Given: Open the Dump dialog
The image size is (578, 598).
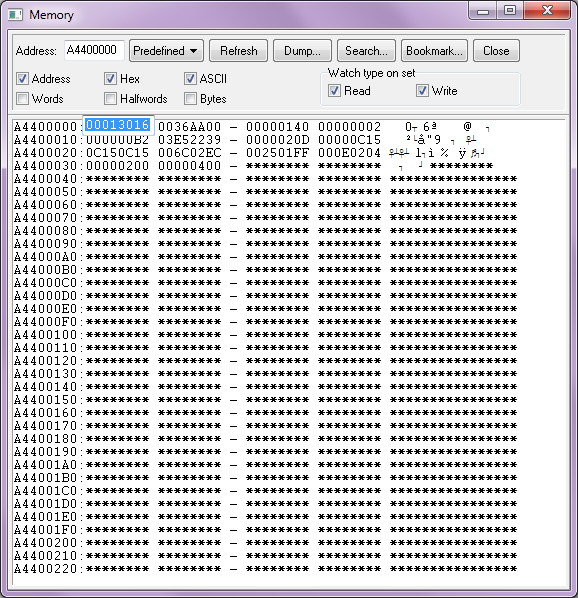Looking at the screenshot, I should coord(302,51).
